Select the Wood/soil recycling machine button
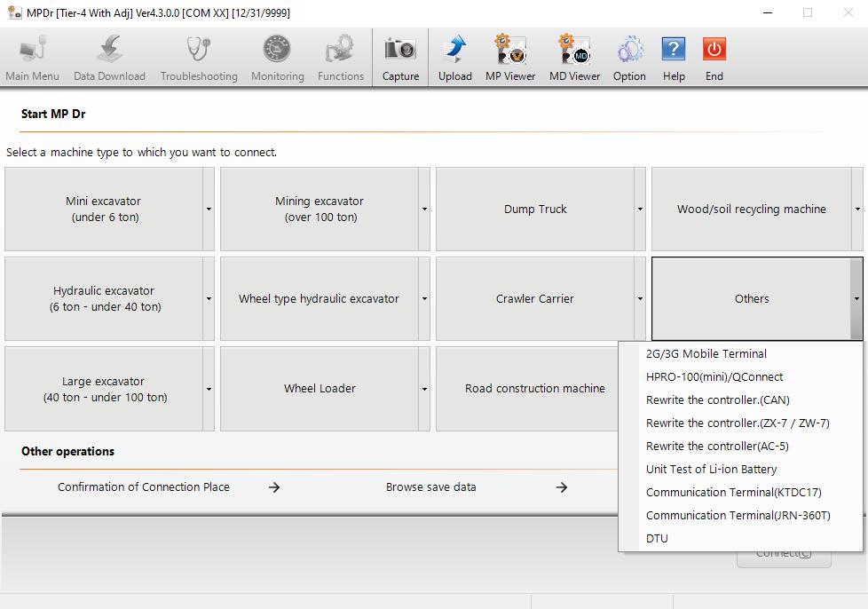The width and height of the screenshot is (868, 609). click(751, 210)
